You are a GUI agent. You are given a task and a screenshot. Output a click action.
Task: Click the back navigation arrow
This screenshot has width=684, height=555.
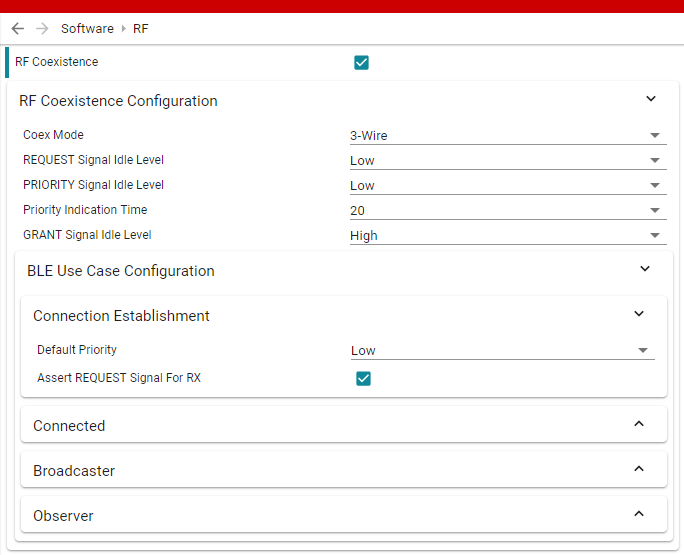pyautogui.click(x=17, y=28)
